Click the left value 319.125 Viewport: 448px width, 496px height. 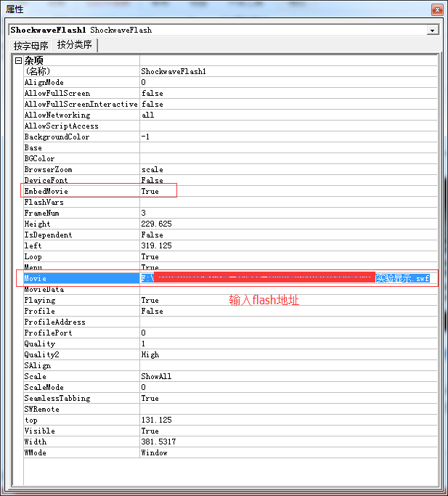(x=288, y=245)
